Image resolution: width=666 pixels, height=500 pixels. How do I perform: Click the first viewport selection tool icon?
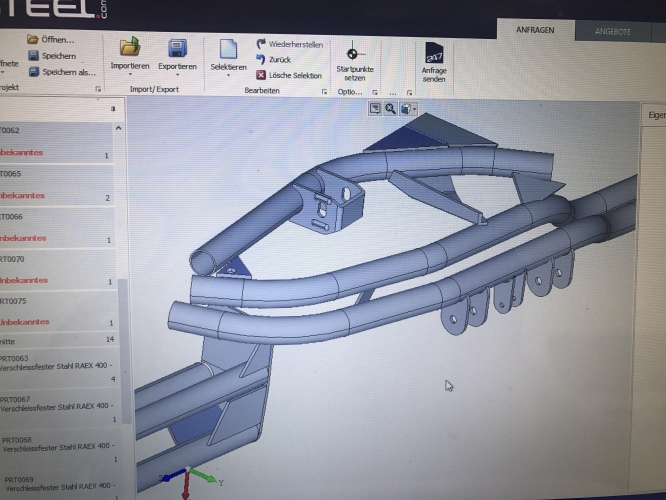pyautogui.click(x=375, y=108)
